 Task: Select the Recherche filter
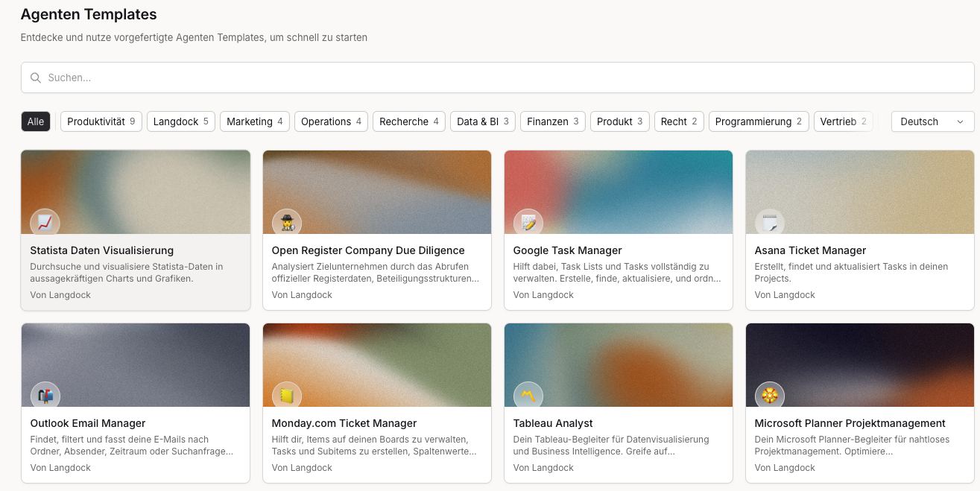pyautogui.click(x=409, y=121)
